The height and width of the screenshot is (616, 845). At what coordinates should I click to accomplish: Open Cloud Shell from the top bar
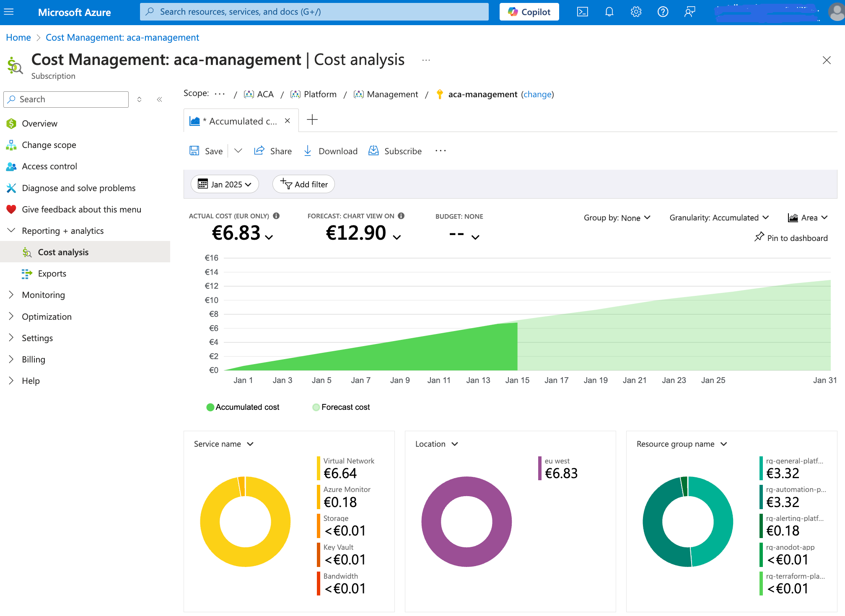coord(582,12)
